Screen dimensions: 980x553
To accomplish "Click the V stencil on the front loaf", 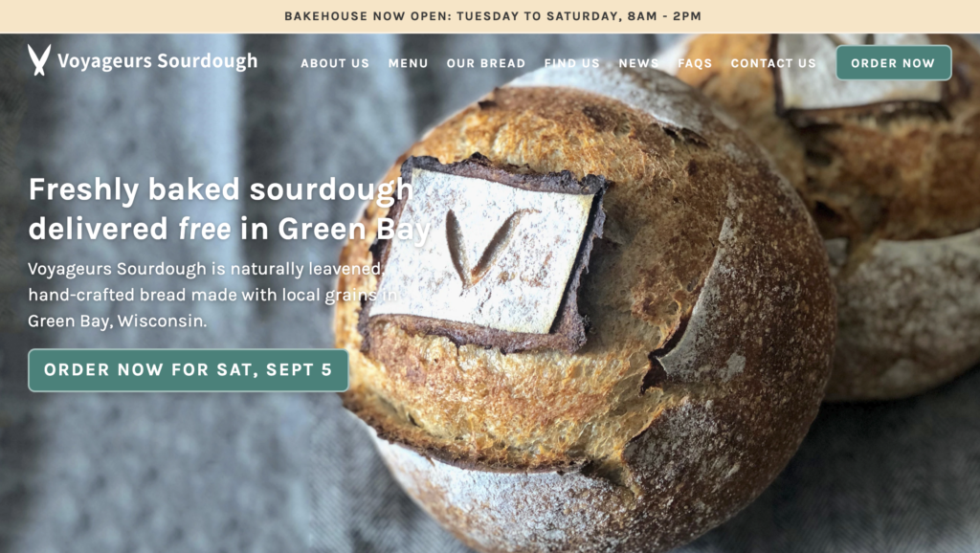I will [484, 247].
